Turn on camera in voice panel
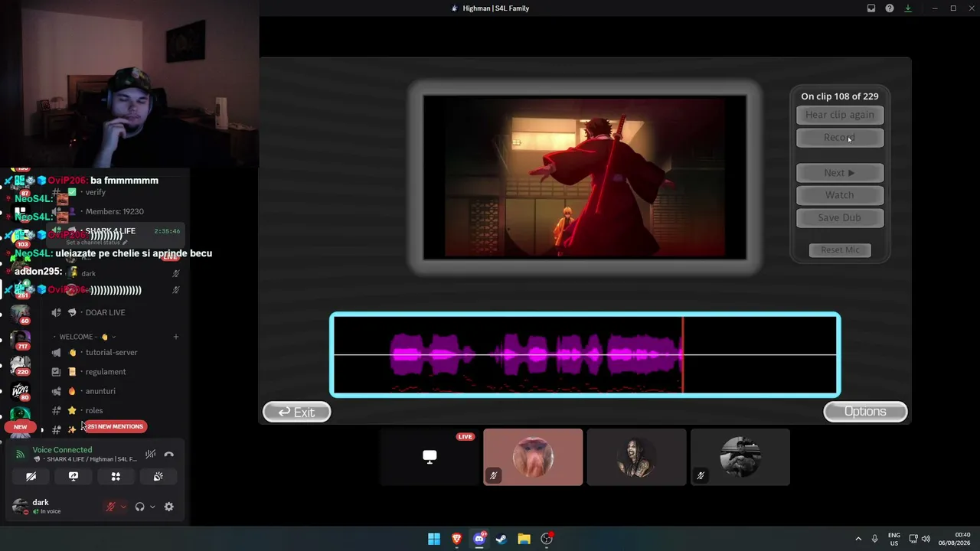 pyautogui.click(x=31, y=476)
